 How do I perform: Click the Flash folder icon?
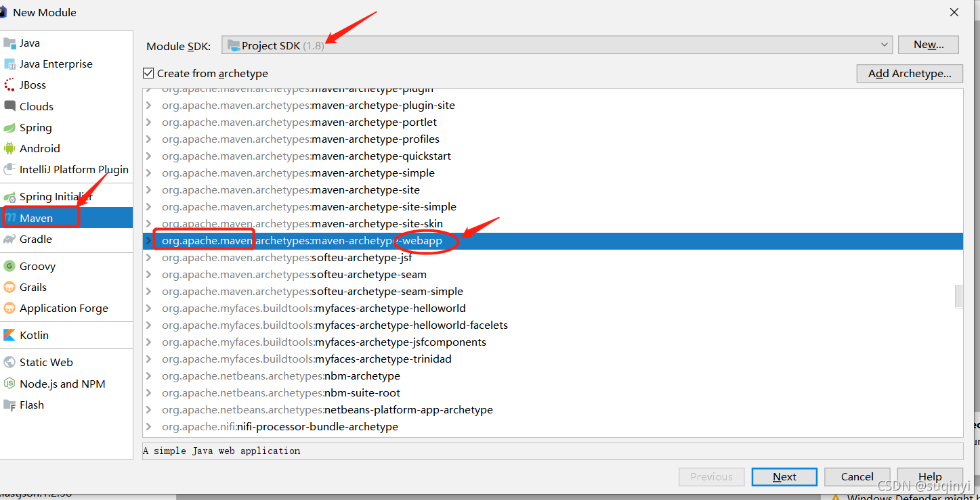pyautogui.click(x=9, y=405)
